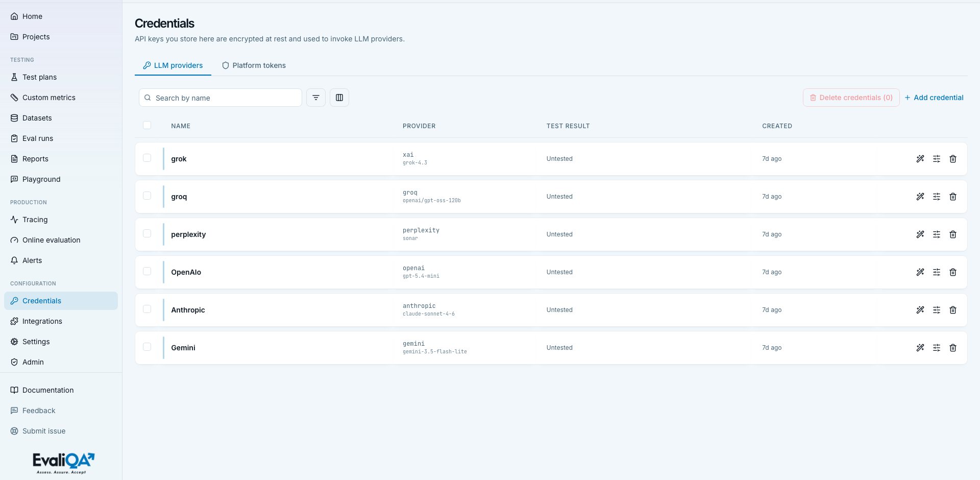This screenshot has width=980, height=480.
Task: Test the OpenAIo credential with wand icon
Action: point(920,272)
